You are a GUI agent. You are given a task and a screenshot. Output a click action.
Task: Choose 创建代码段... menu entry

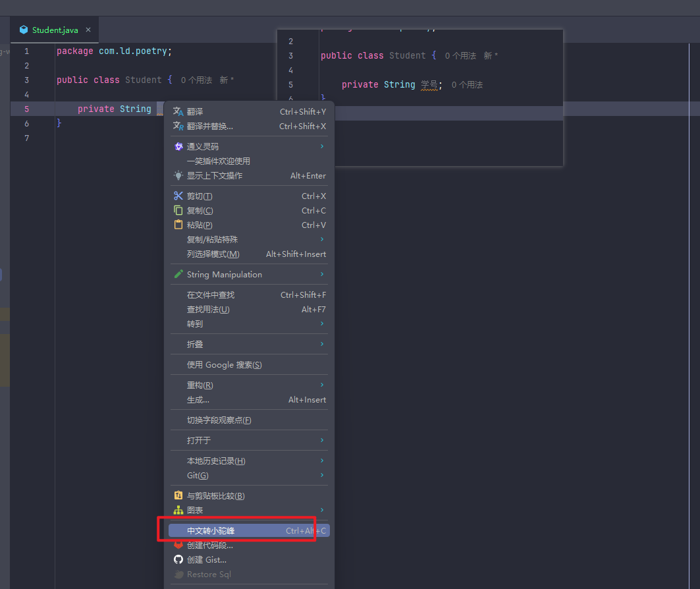(x=249, y=546)
